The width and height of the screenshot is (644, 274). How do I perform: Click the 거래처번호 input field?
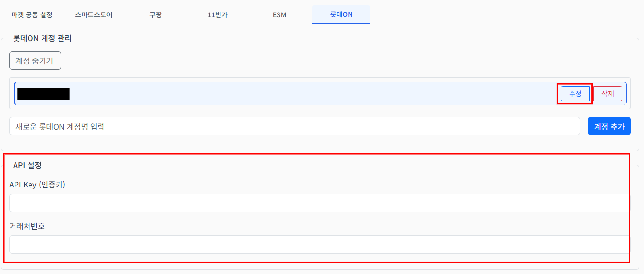[x=320, y=245]
